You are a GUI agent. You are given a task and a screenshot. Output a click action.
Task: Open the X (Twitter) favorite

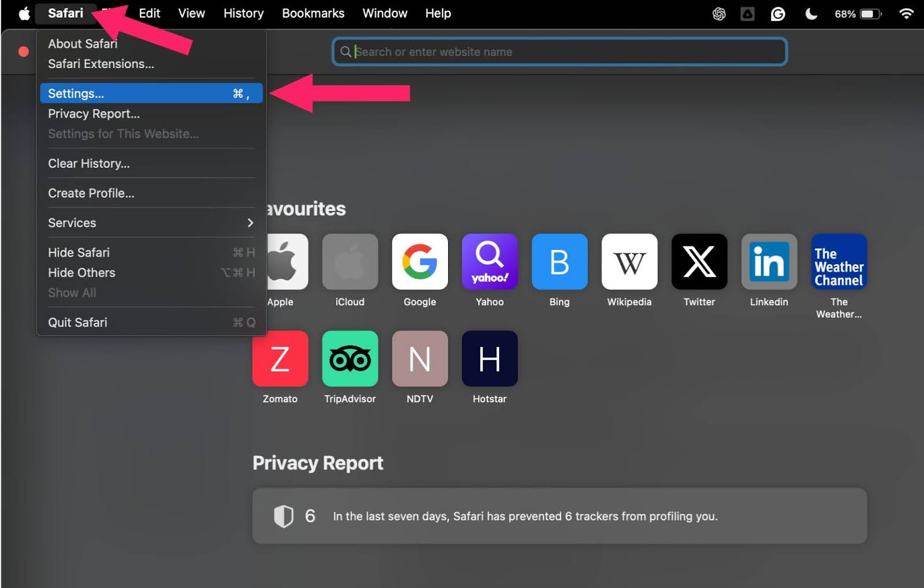point(699,261)
